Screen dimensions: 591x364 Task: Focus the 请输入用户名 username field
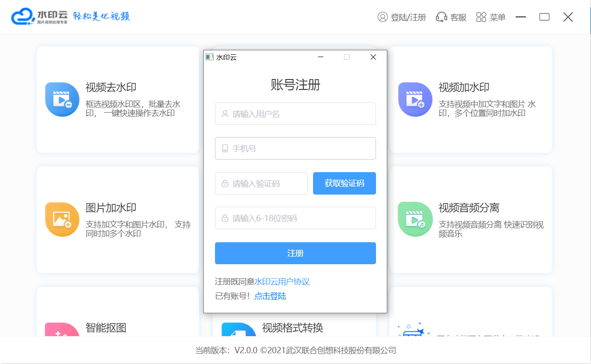(295, 114)
